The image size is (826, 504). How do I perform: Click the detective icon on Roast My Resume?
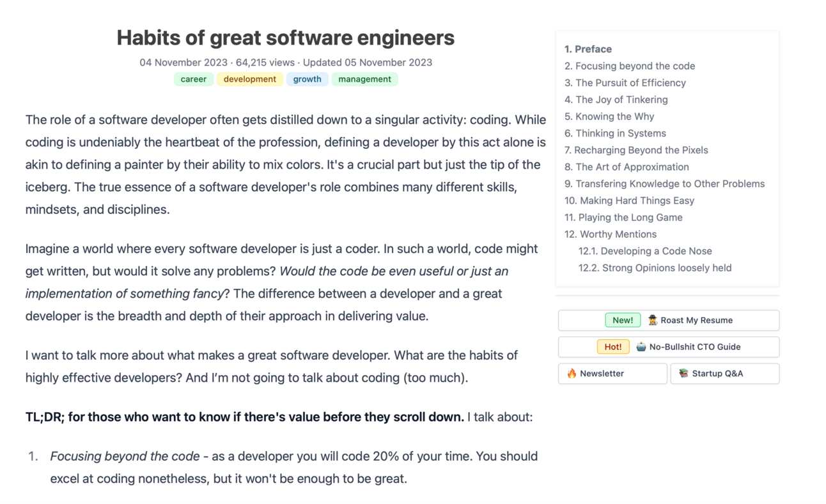click(x=653, y=321)
